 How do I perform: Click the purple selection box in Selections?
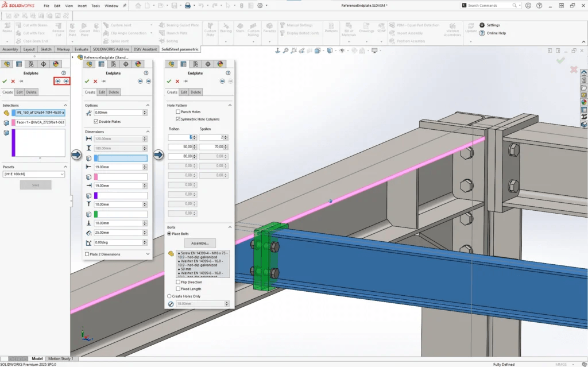pos(37,142)
